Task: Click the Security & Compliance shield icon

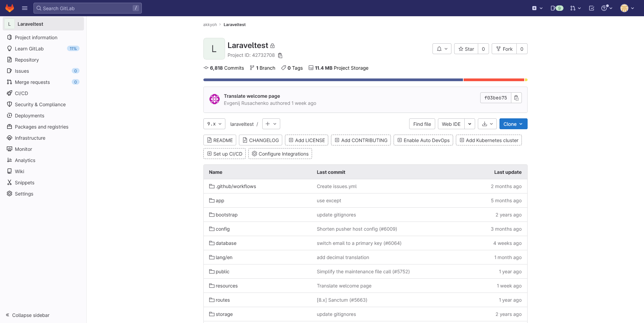Action: point(9,105)
